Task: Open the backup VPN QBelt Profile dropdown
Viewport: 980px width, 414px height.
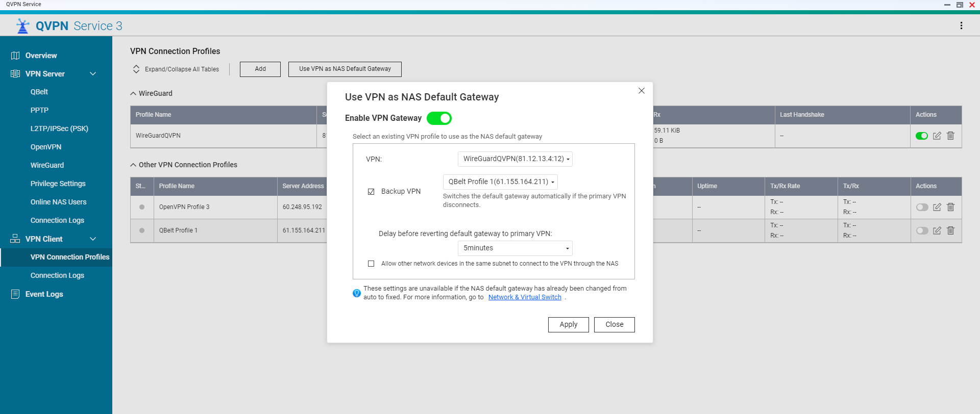Action: (500, 182)
